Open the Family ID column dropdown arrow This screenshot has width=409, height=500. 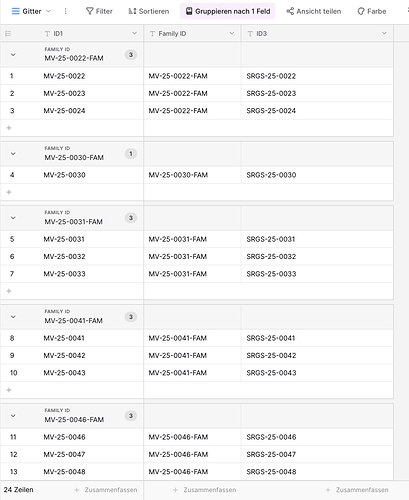(x=232, y=33)
